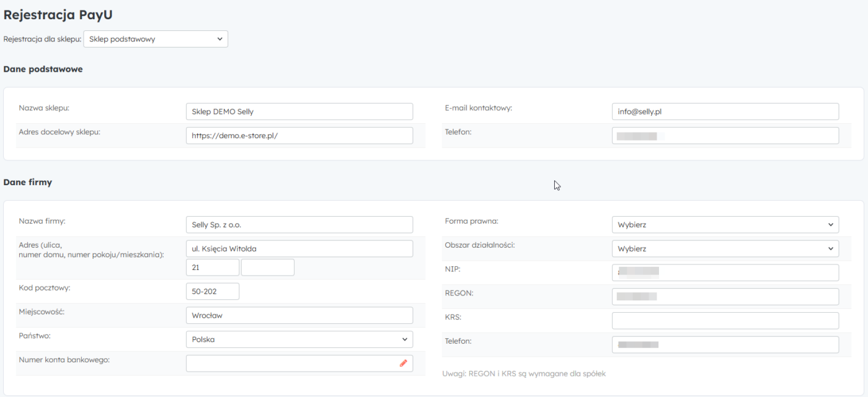Click the NIP input field
This screenshot has width=868, height=397.
pos(725,273)
